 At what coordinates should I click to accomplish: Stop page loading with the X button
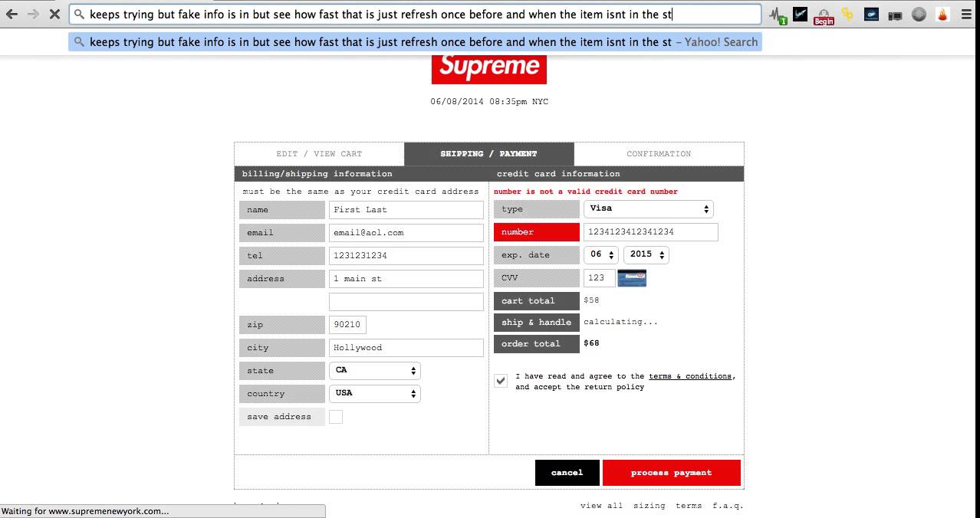pyautogui.click(x=54, y=14)
